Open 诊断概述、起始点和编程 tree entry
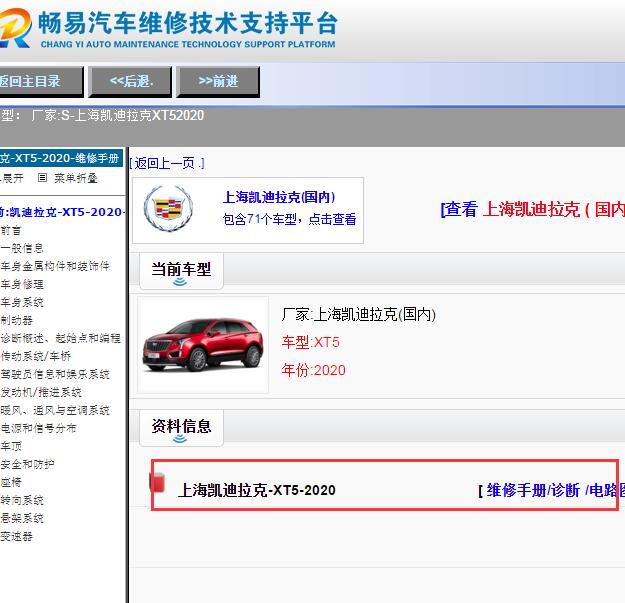This screenshot has height=603, width=625. pos(60,338)
